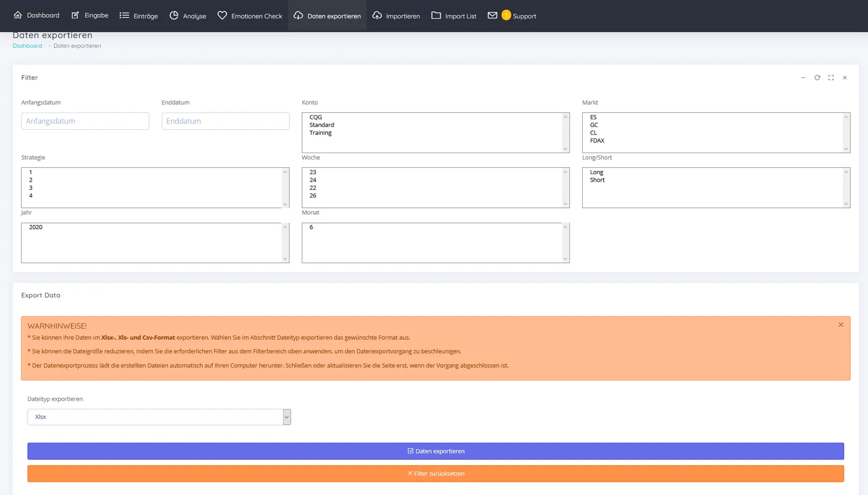Open the Analyse page
The width and height of the screenshot is (868, 495).
[x=188, y=16]
